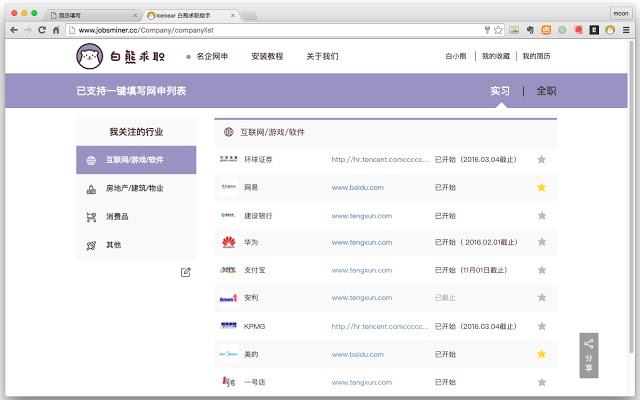This screenshot has height=400, width=640.
Task: Click the gray circle extension icon
Action: 562,30
